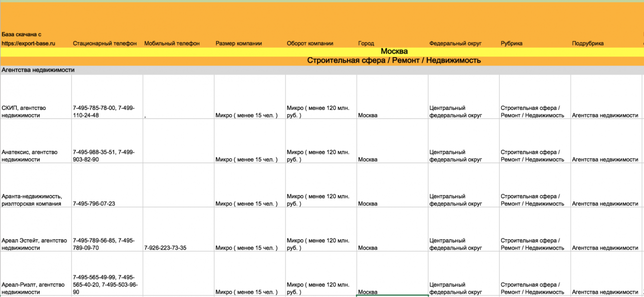Image resolution: width=644 pixels, height=297 pixels.
Task: Select 'Аранта-недвижимость, риэлторская компания' name cell
Action: pyautogui.click(x=36, y=185)
